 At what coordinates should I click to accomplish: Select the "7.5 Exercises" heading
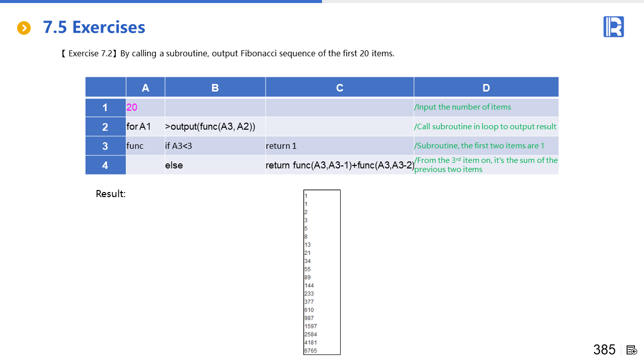[x=94, y=27]
